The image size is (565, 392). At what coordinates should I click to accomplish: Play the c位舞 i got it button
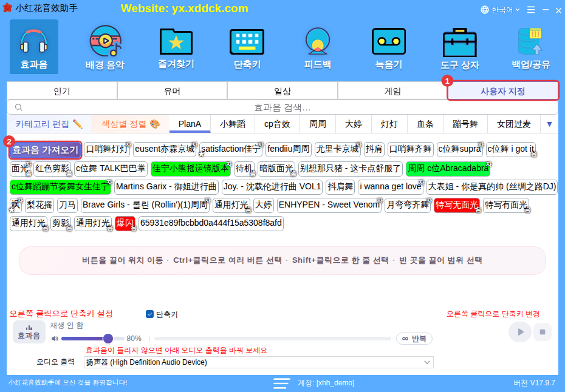(x=510, y=149)
